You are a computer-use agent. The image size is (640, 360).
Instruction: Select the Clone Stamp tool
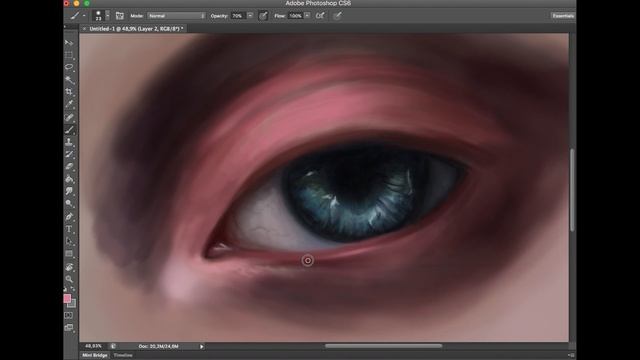point(69,142)
